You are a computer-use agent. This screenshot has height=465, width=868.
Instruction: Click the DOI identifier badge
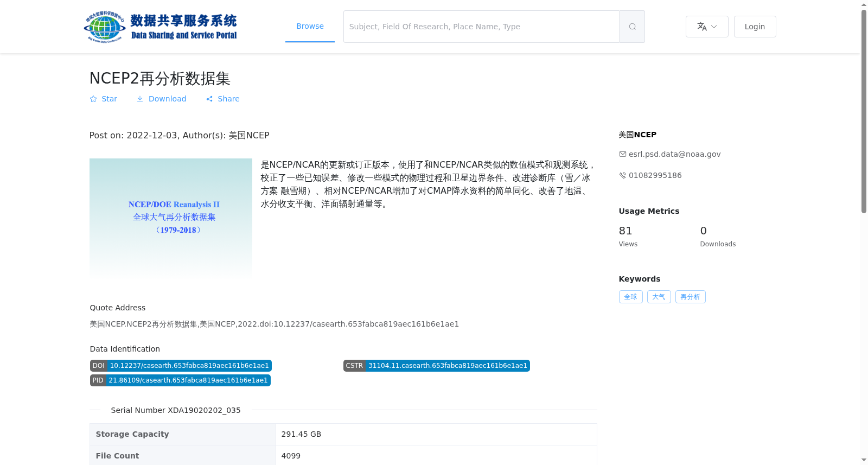click(181, 366)
